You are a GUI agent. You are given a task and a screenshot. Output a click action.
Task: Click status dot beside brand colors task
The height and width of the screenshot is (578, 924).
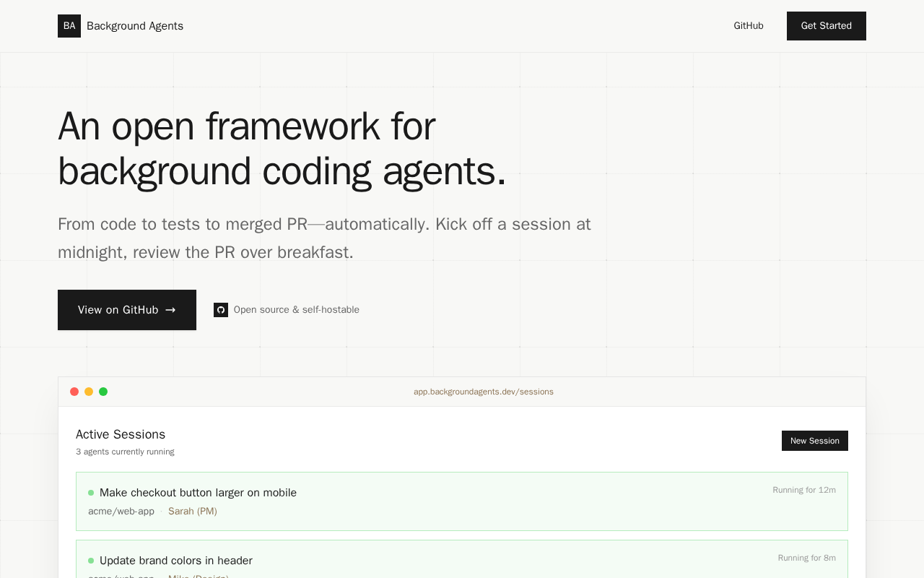coord(91,561)
